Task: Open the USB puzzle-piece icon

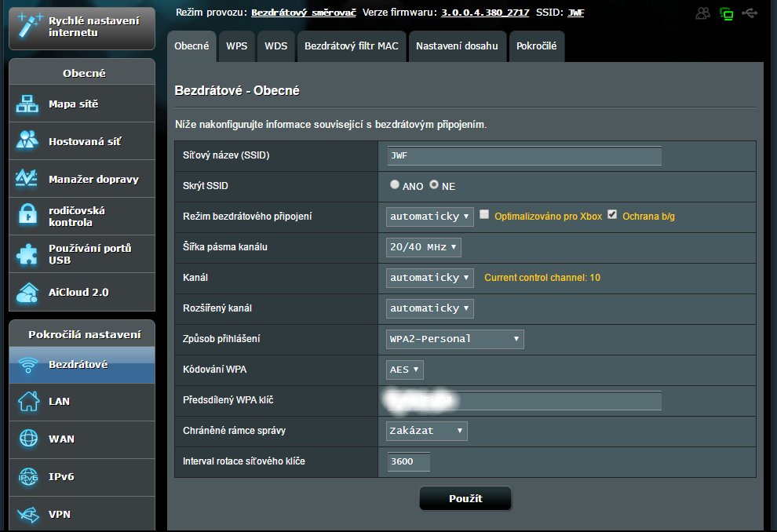Action: click(x=27, y=253)
